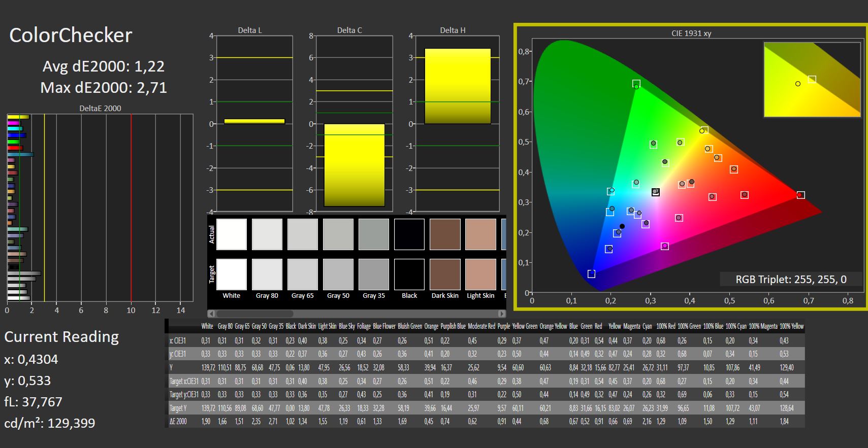The height and width of the screenshot is (448, 868).
Task: Click the "x: 0,4304" reading
Action: click(x=31, y=359)
